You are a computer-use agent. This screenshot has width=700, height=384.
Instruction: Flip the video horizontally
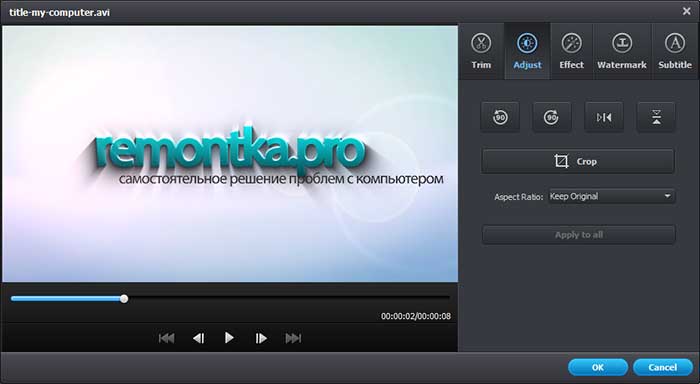click(604, 117)
